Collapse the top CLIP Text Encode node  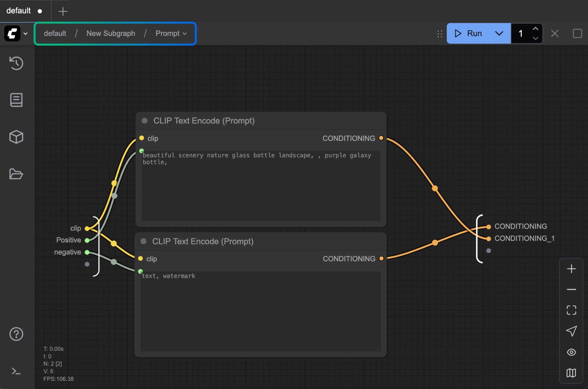(144, 121)
